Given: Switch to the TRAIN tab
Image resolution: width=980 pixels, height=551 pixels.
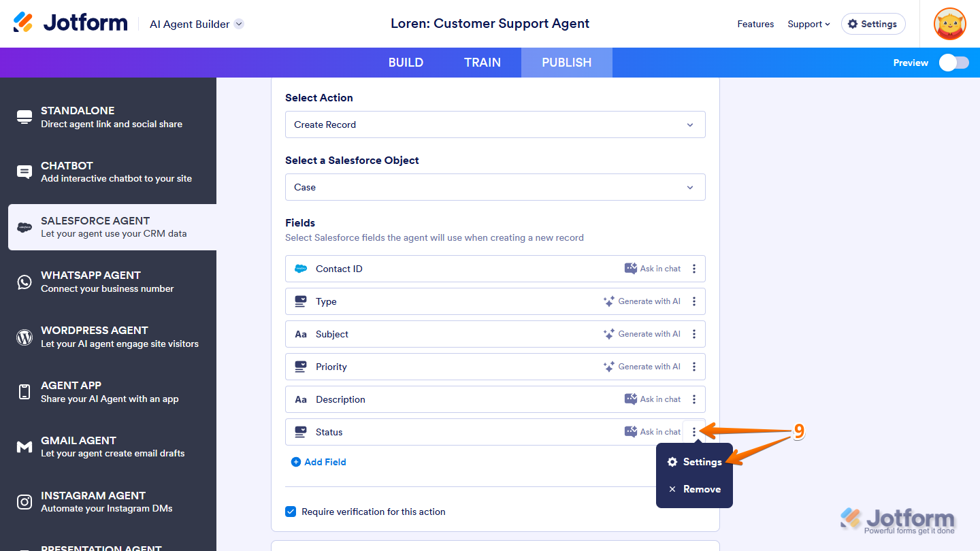Looking at the screenshot, I should click(483, 62).
